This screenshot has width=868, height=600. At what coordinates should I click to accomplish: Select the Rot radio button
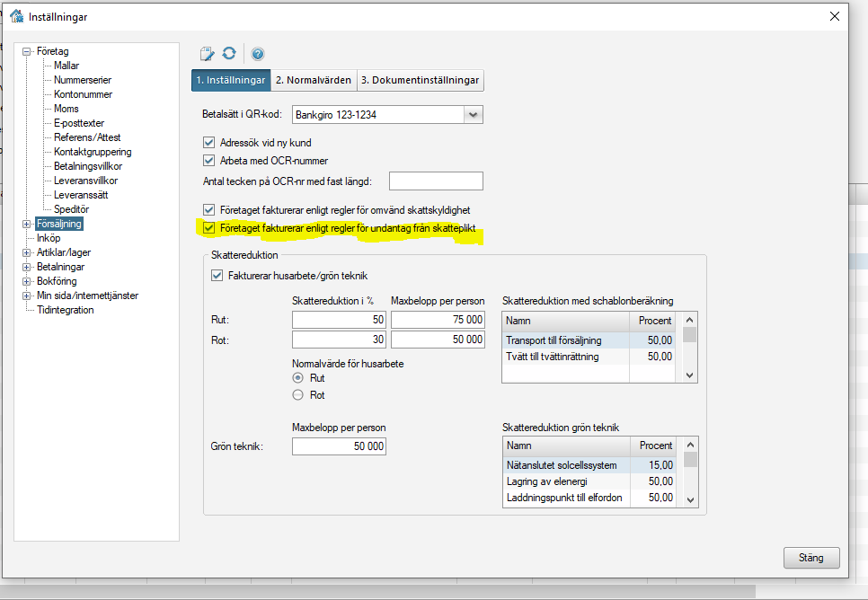click(298, 395)
